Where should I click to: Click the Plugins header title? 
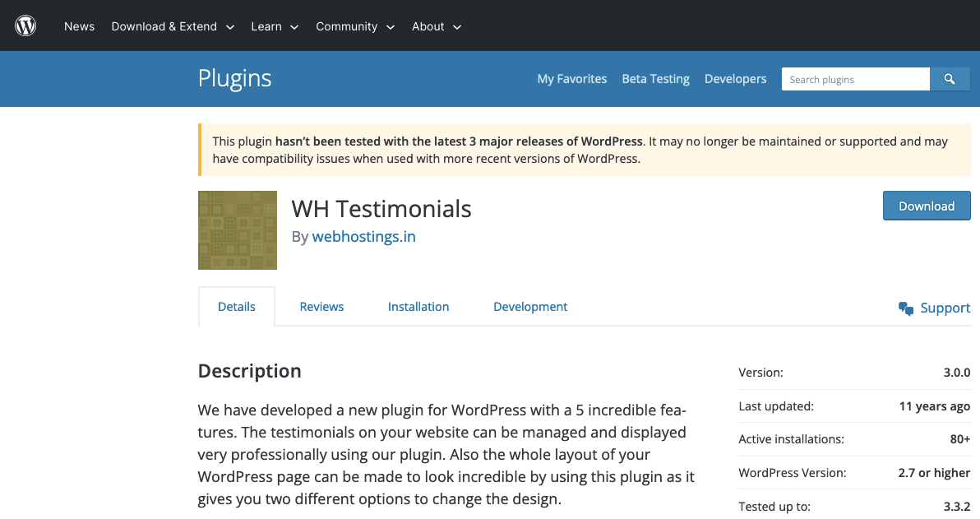click(x=234, y=78)
